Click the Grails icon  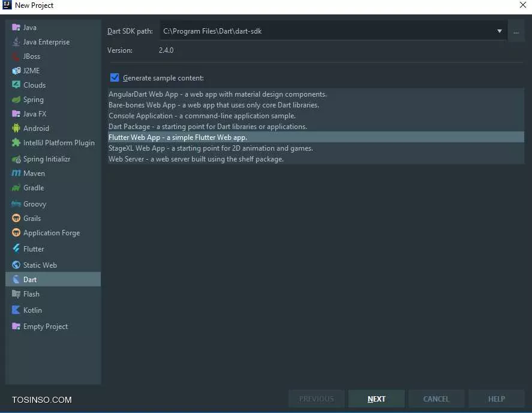pos(16,218)
